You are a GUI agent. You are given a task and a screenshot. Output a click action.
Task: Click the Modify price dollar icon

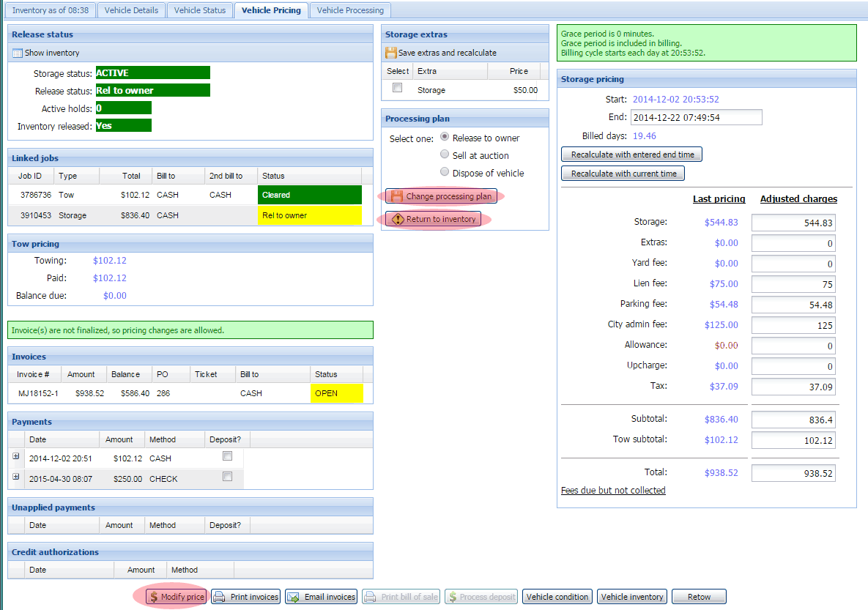pos(154,597)
